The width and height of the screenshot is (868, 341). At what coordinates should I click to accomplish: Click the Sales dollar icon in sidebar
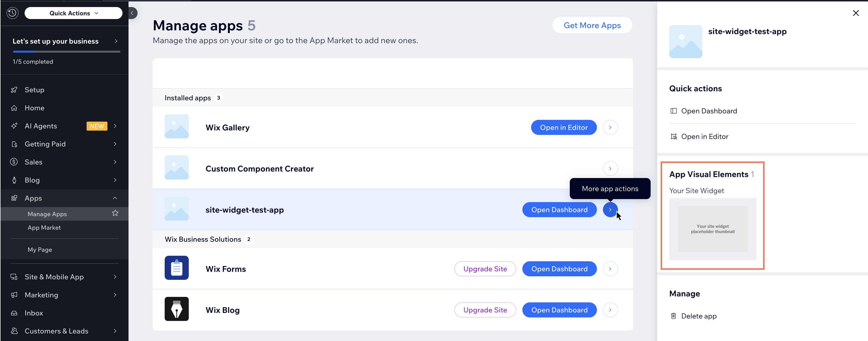[14, 161]
